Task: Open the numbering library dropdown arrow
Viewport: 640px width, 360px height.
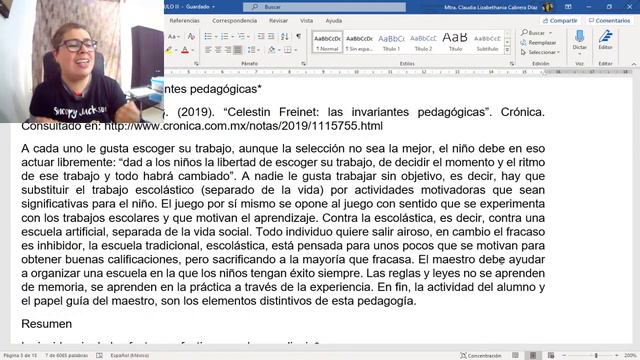Action: tap(232, 37)
